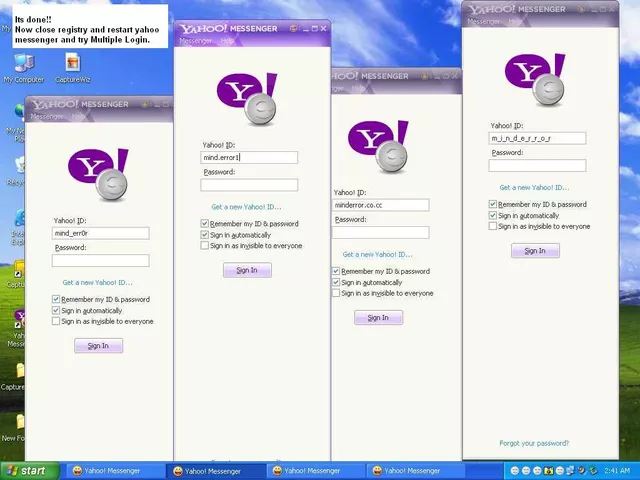Click the yellow camera icon in system tray
Image resolution: width=640 pixels, height=480 pixels.
click(549, 471)
